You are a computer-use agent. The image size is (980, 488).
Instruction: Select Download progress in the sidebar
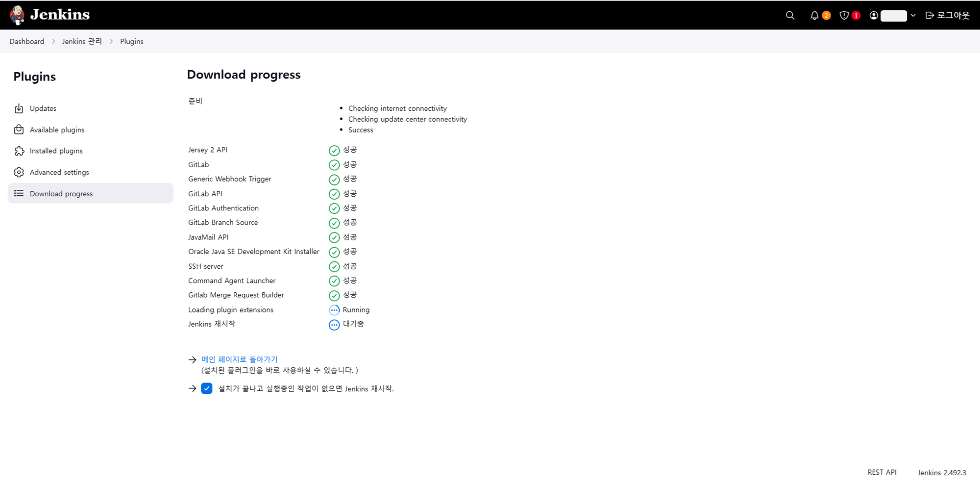point(91,194)
